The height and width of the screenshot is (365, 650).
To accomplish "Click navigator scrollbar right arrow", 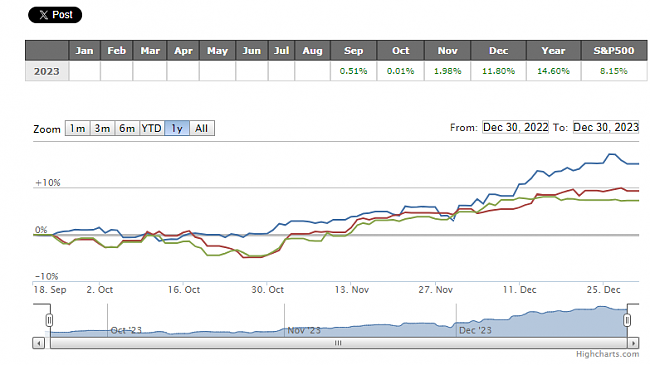I will pos(633,343).
